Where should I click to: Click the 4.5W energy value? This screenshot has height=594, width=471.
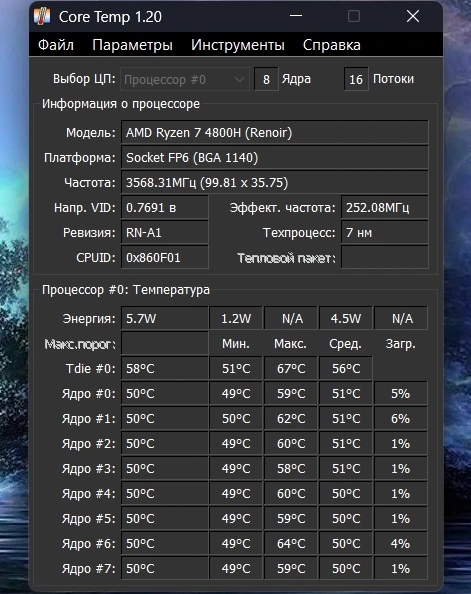346,318
